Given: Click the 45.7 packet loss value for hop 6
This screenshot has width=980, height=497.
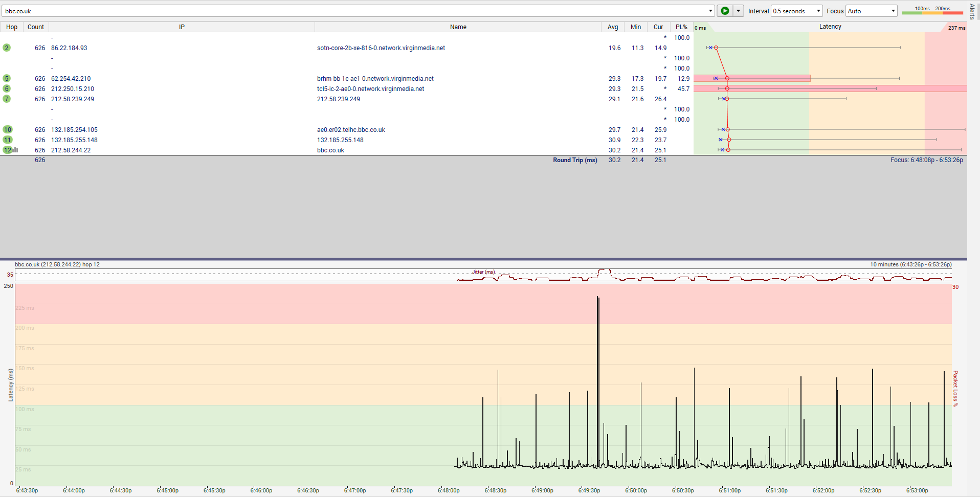Looking at the screenshot, I should point(683,89).
